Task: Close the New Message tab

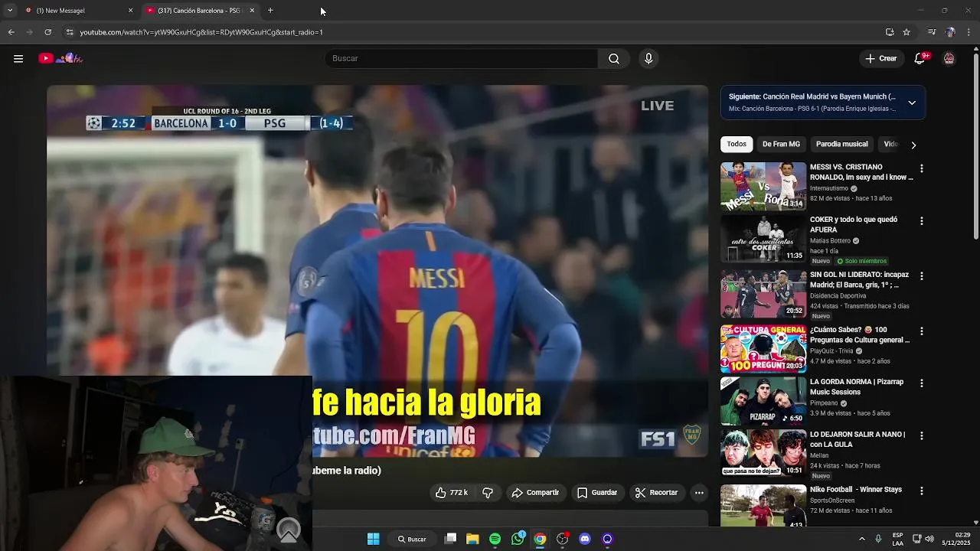Action: pyautogui.click(x=130, y=11)
